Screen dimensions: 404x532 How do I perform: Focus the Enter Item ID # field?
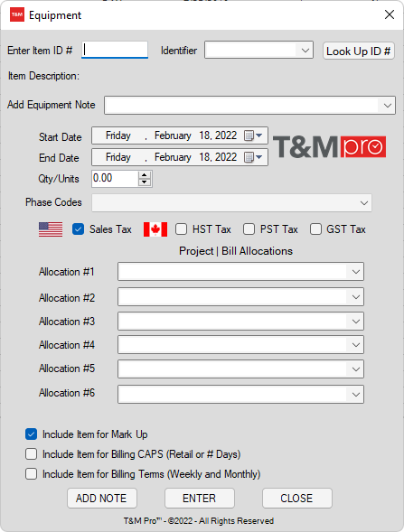click(x=115, y=50)
